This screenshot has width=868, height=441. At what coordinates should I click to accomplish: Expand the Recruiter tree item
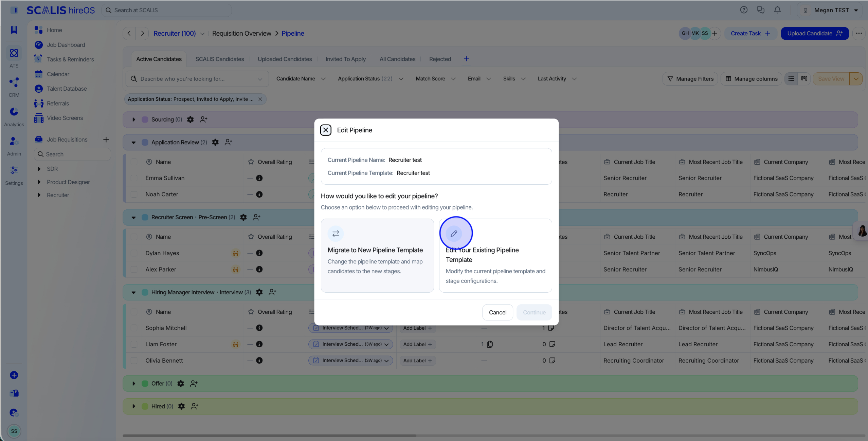click(x=39, y=195)
